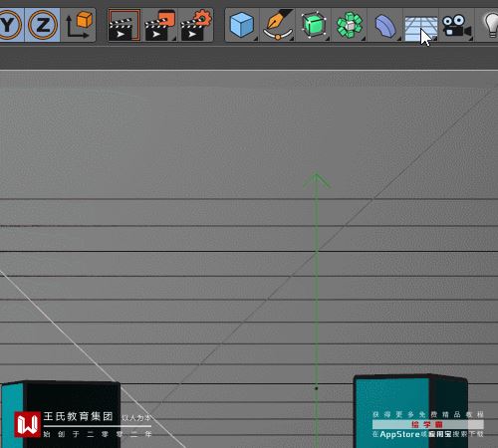Select the teal box object at right

pos(410,411)
